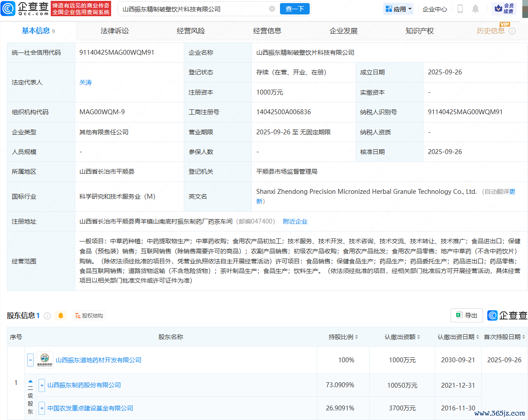This screenshot has width=528, height=420.
Task: Sort by 认缴出资额 column
Action: pyautogui.click(x=402, y=337)
